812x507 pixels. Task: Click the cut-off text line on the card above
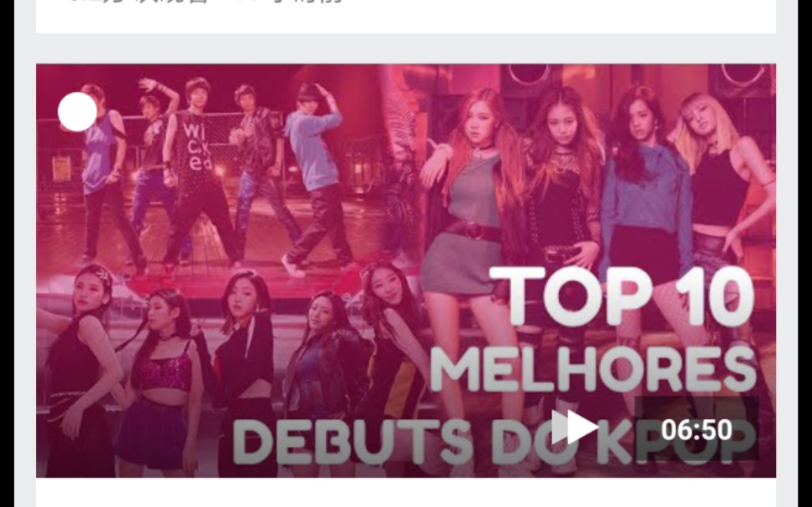pos(205,2)
